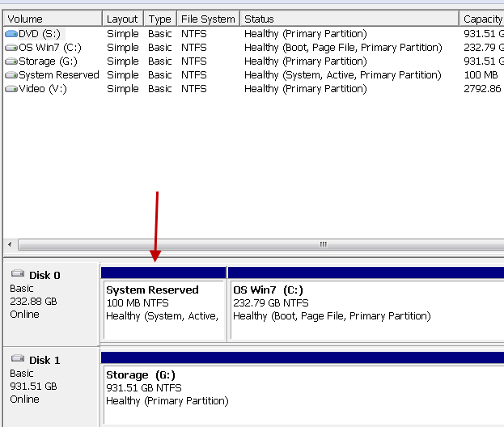
Task: Click Healthy (Boot, Page File, Primary Partition) status in the volume list
Action: pos(343,48)
